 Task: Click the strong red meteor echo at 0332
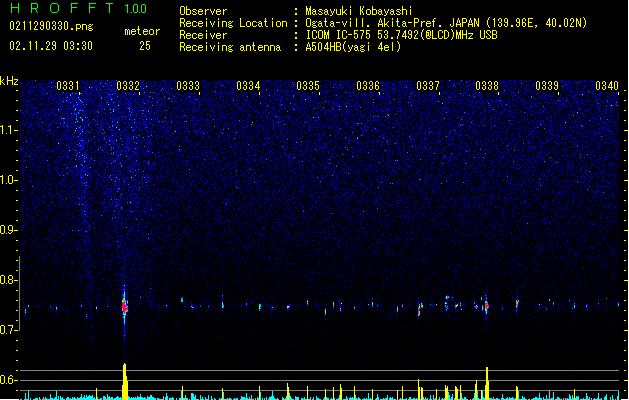point(124,307)
